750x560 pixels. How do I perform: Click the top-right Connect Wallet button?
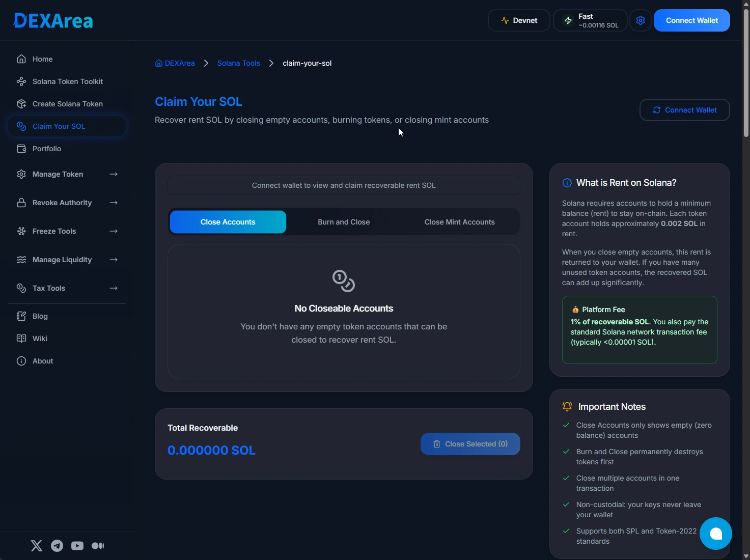pos(691,20)
